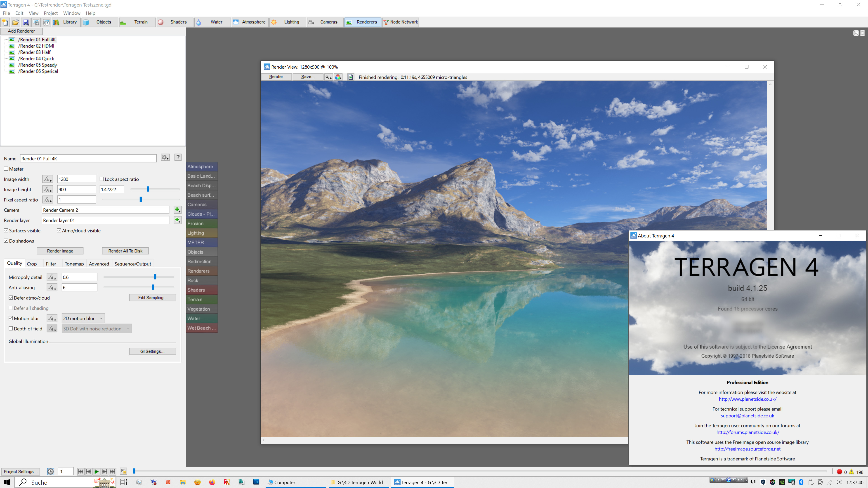Select Render 04 Quick in renderer list
Image resolution: width=868 pixels, height=488 pixels.
[x=36, y=59]
